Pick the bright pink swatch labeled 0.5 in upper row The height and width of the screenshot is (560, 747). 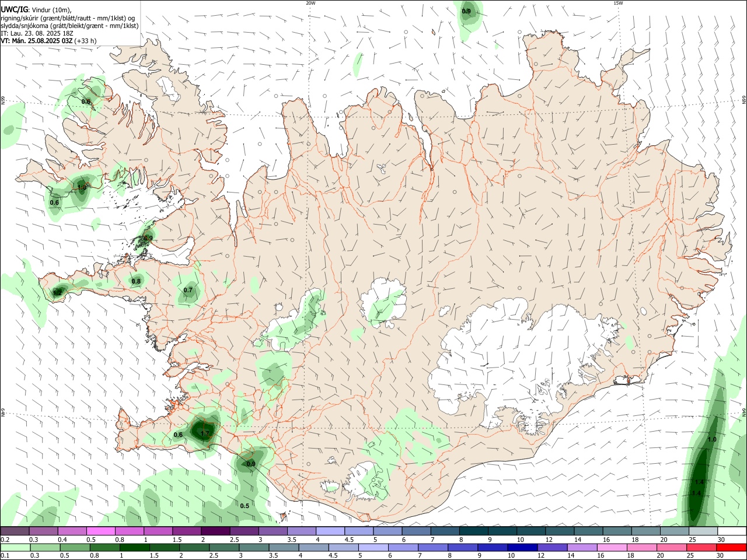click(100, 531)
